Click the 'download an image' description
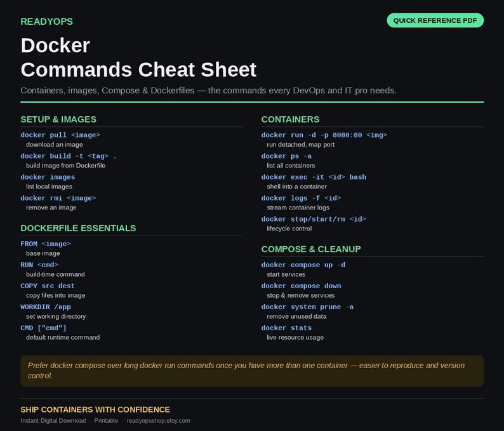504x431 pixels. pyautogui.click(x=55, y=145)
